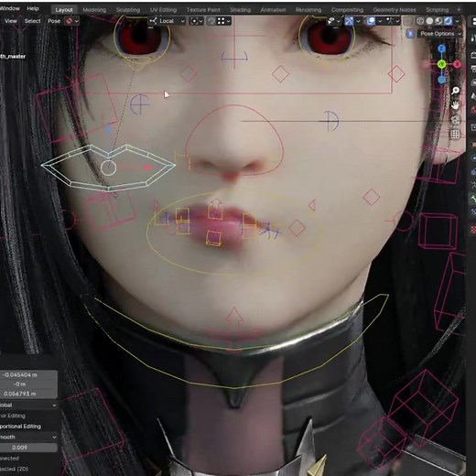This screenshot has height=476, width=476.
Task: Open the Shading workspace tab
Action: click(x=240, y=10)
